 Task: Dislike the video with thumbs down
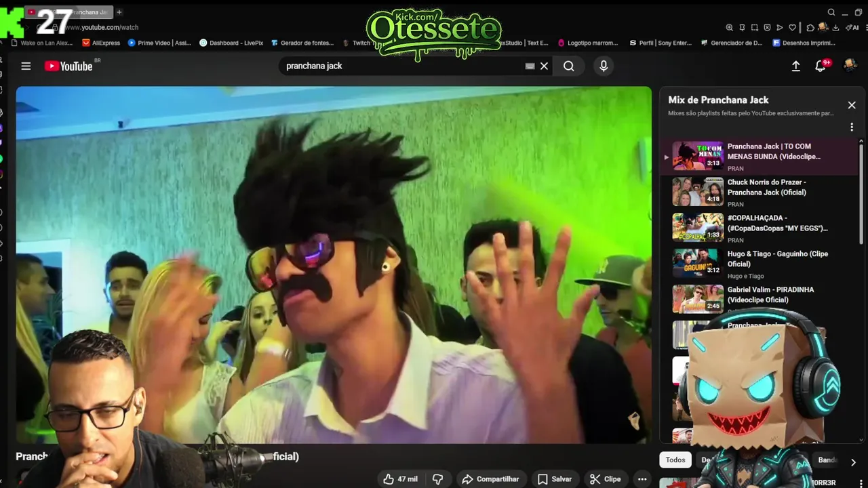(x=438, y=479)
